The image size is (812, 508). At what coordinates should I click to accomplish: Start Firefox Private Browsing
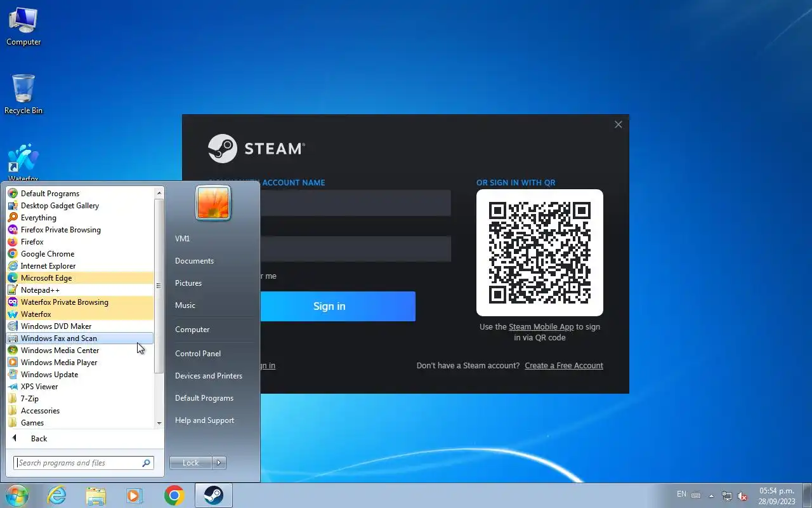coord(80,230)
